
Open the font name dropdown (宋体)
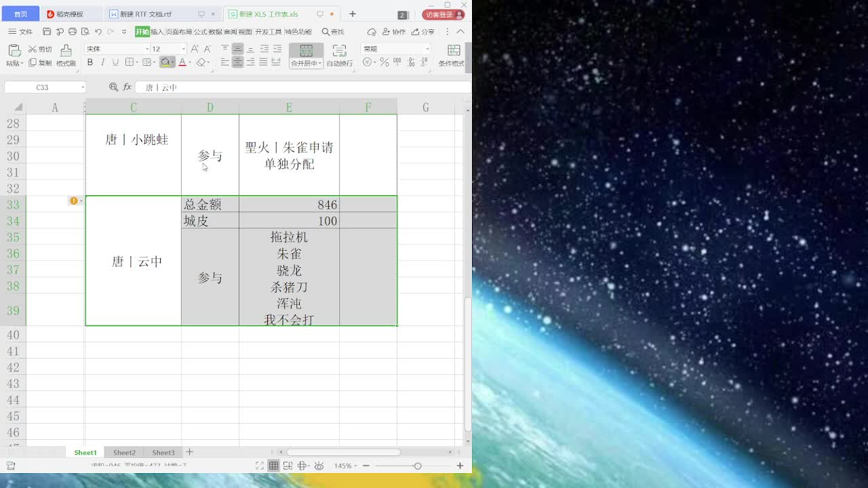pos(147,49)
